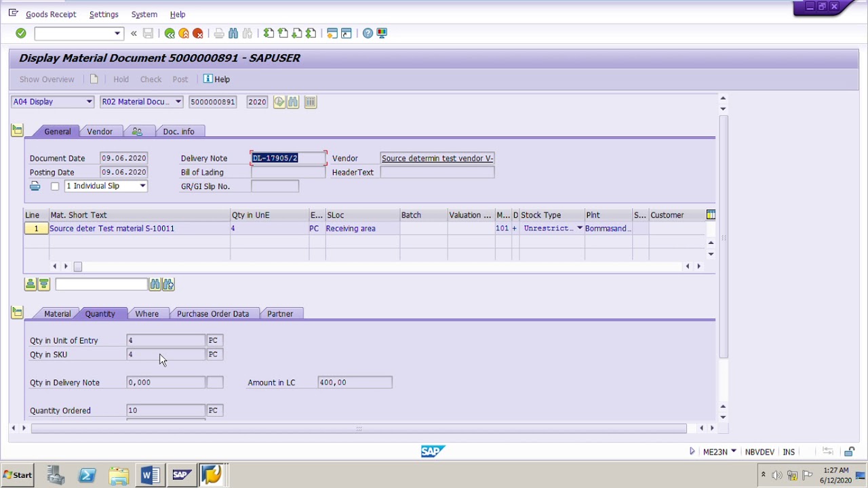The height and width of the screenshot is (488, 868).
Task: Click the sort ascending icon below table
Action: tap(31, 285)
